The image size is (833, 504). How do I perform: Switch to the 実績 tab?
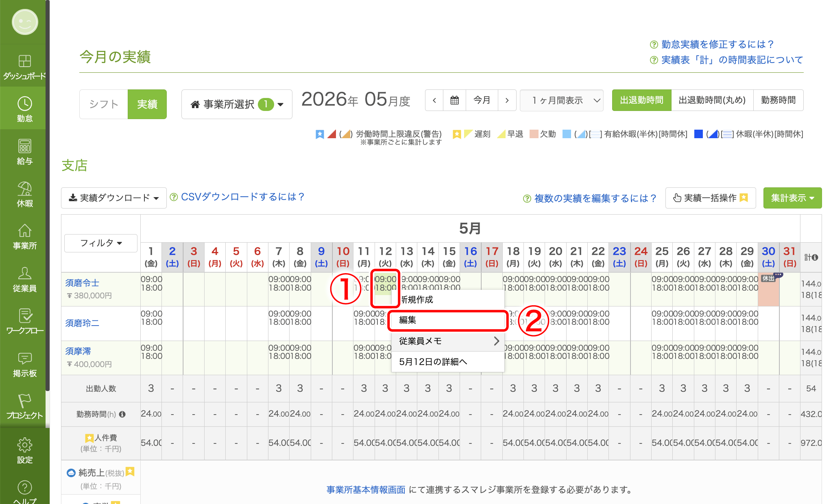point(147,104)
